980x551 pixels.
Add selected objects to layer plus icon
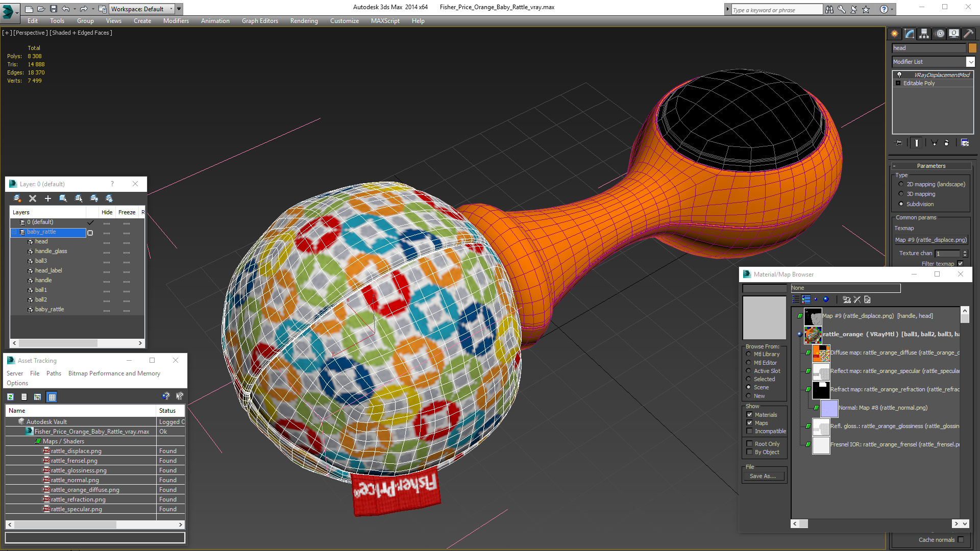tap(48, 198)
